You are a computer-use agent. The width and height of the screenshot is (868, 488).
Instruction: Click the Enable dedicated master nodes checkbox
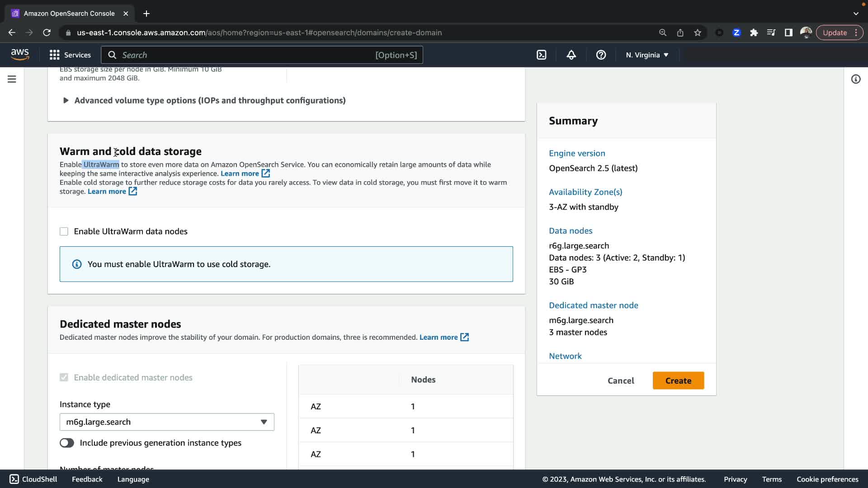(64, 377)
